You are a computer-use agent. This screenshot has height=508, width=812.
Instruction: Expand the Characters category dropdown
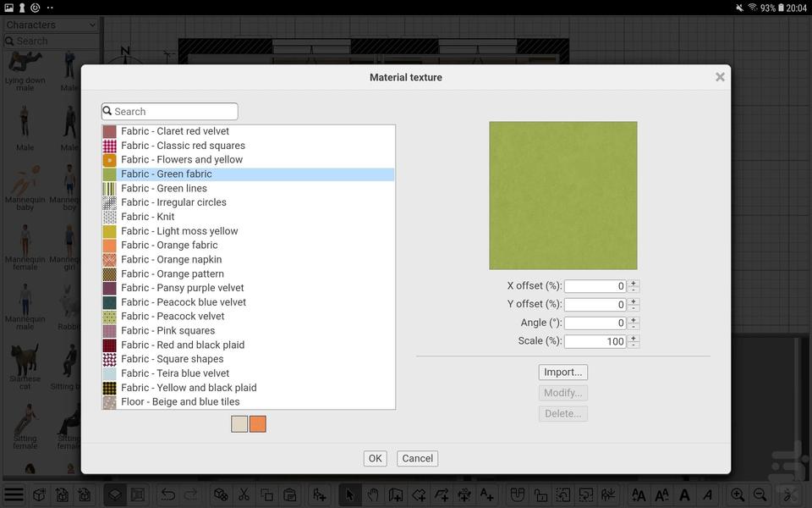(x=51, y=25)
